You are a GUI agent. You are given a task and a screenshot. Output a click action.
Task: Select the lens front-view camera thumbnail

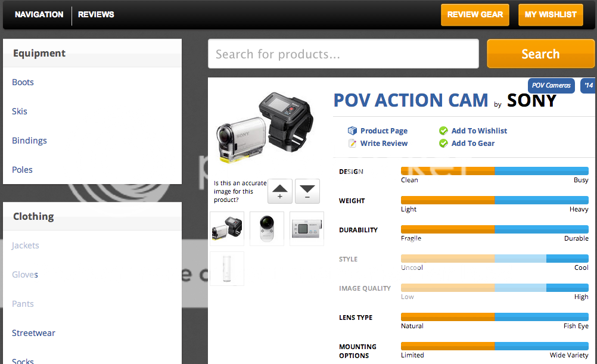267,228
